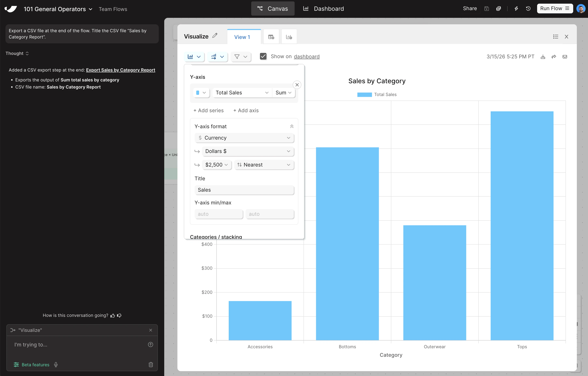Click the Y-axis min auto field
The width and height of the screenshot is (588, 376).
click(x=219, y=214)
